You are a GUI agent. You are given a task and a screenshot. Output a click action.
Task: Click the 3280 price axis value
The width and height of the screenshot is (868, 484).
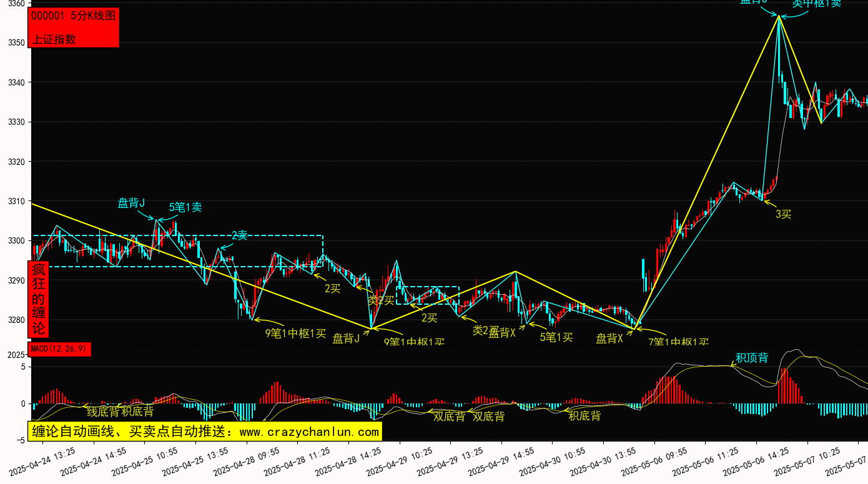click(15, 320)
